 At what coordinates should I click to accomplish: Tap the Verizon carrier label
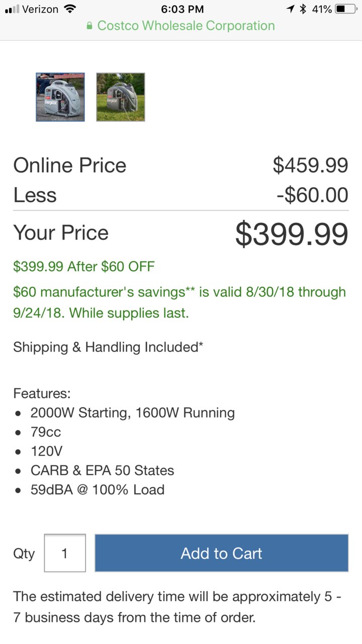click(40, 9)
